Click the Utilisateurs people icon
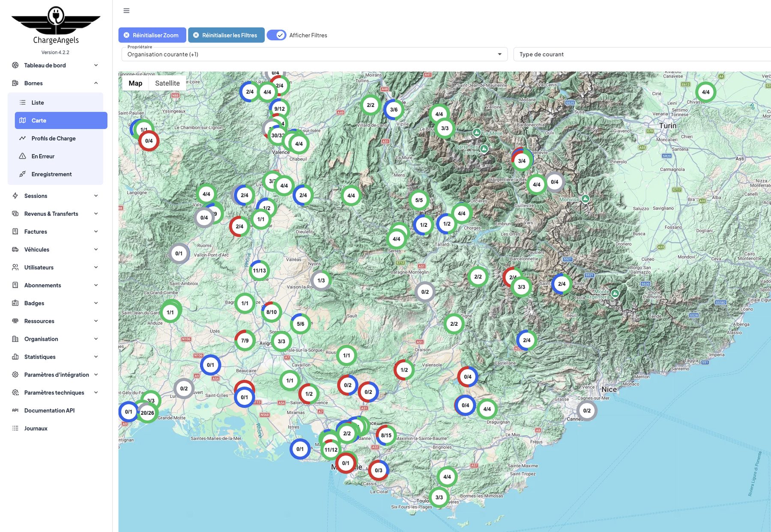 [15, 267]
